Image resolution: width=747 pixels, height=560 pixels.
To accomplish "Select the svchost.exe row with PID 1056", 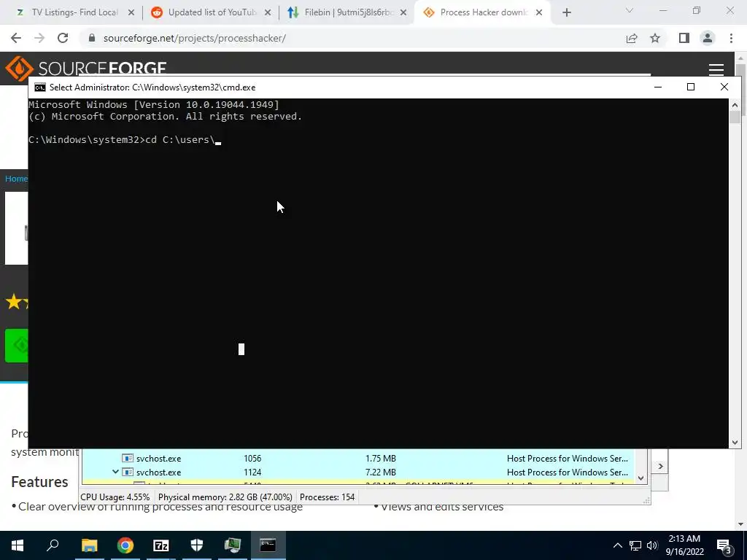I will pyautogui.click(x=357, y=458).
